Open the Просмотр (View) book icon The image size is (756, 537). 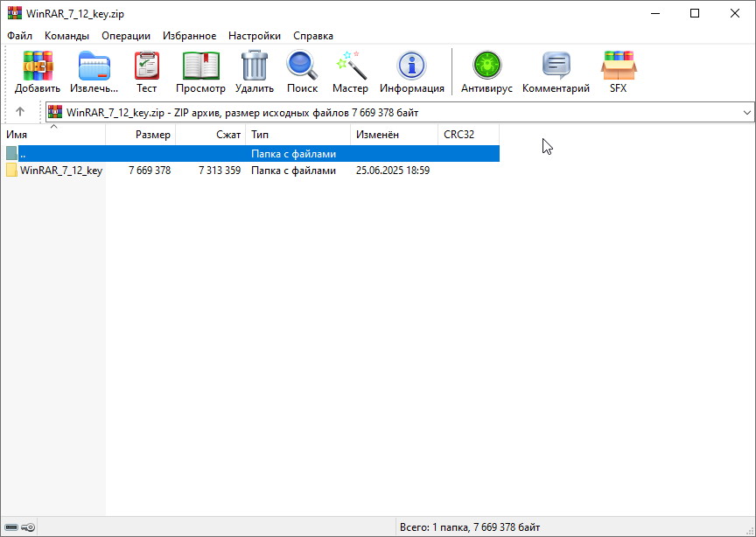click(200, 66)
